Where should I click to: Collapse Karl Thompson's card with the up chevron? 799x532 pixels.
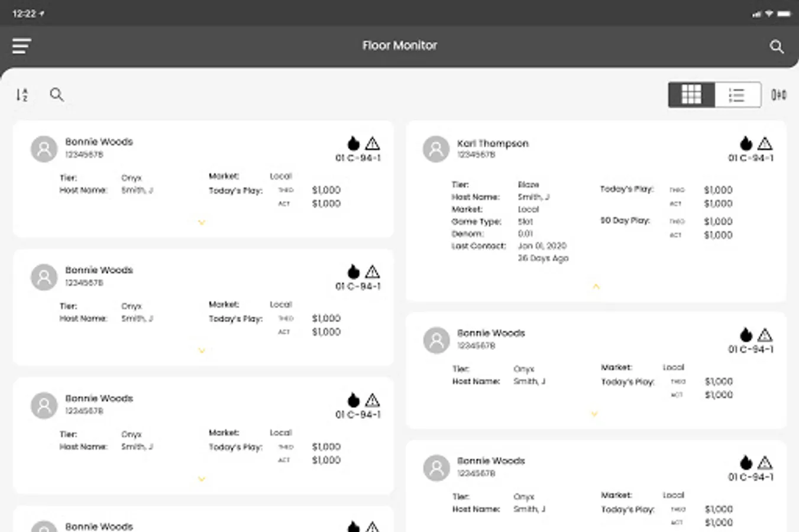[x=596, y=287]
